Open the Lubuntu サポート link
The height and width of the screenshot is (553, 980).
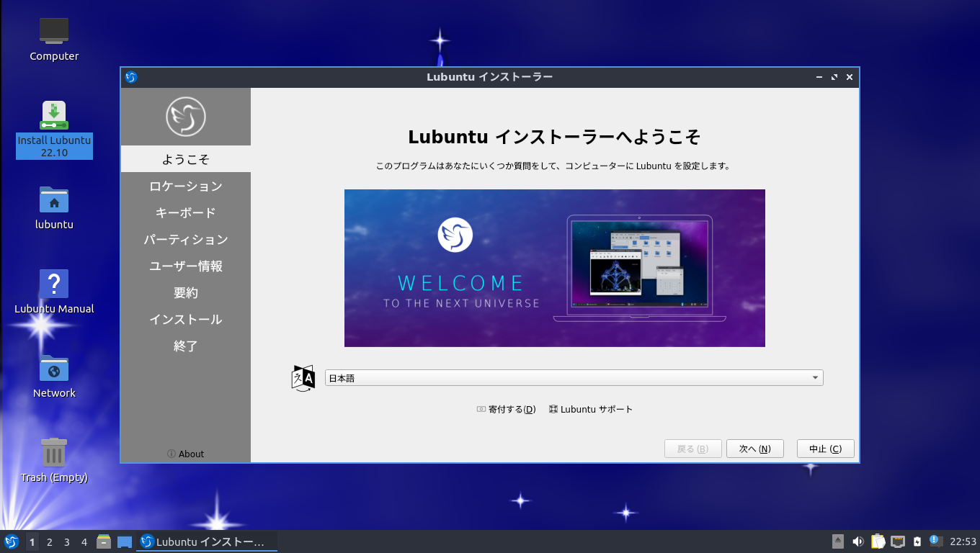pos(591,409)
